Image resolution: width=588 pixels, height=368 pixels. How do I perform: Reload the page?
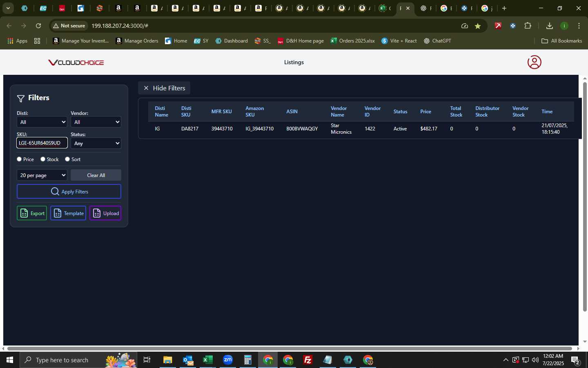coord(38,26)
